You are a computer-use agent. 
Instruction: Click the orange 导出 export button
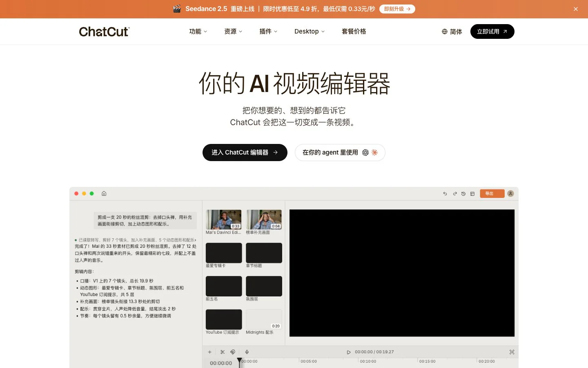[x=492, y=194]
